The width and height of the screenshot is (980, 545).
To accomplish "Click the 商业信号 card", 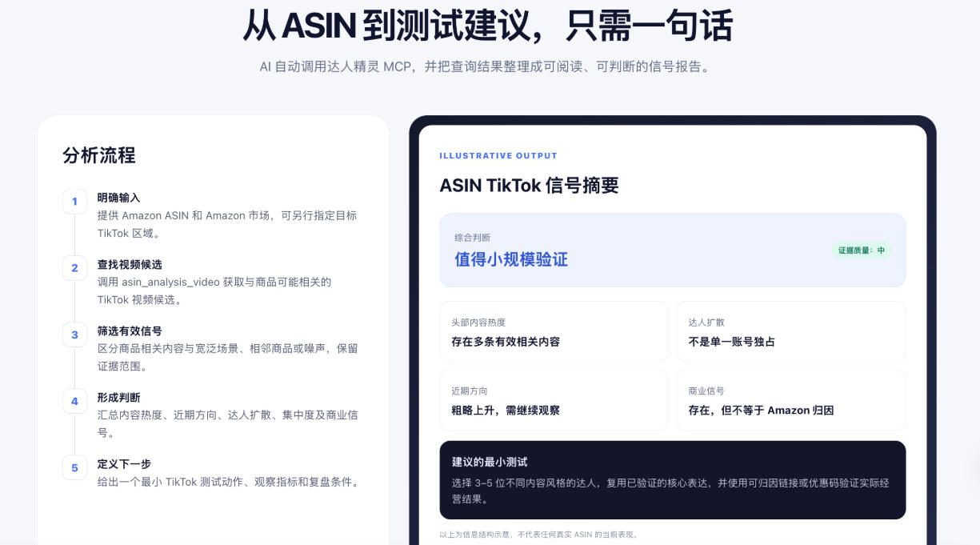I will [x=791, y=400].
